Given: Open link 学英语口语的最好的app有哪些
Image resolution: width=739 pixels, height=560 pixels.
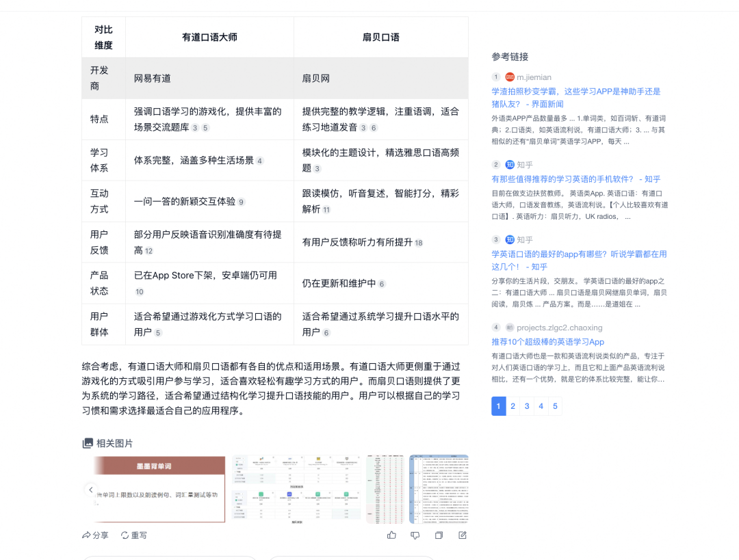Looking at the screenshot, I should (580, 261).
